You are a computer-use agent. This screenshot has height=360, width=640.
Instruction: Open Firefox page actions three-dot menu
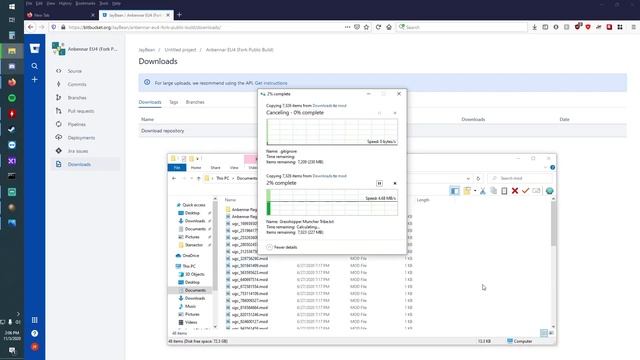coord(347,27)
